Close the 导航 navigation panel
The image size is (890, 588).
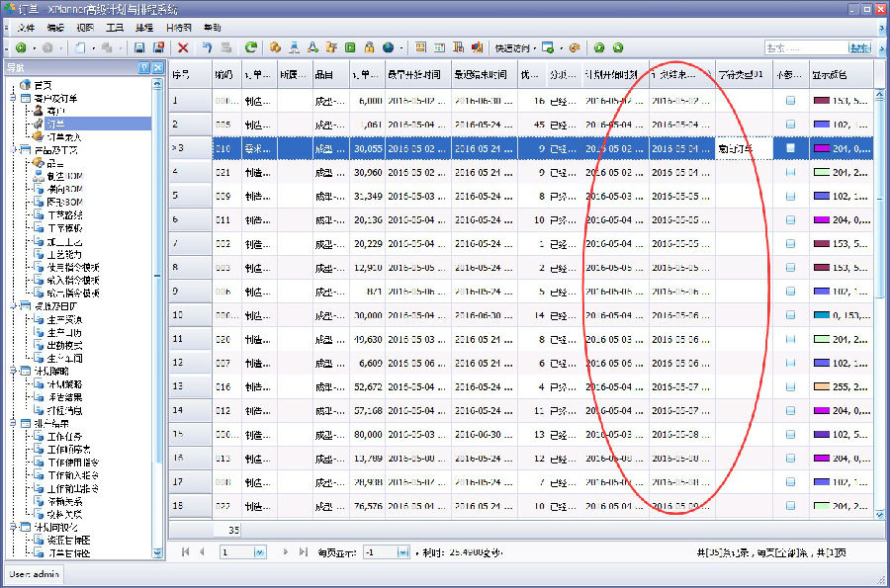point(158,68)
